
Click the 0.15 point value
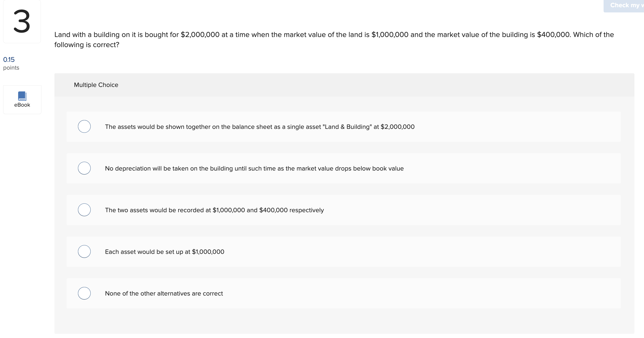tap(9, 60)
